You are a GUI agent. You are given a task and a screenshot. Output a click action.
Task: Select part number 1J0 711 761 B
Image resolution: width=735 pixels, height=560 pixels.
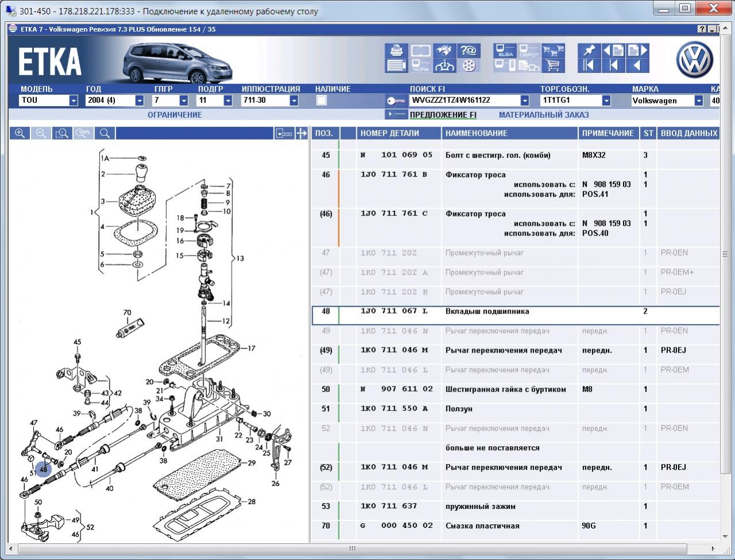click(x=394, y=175)
